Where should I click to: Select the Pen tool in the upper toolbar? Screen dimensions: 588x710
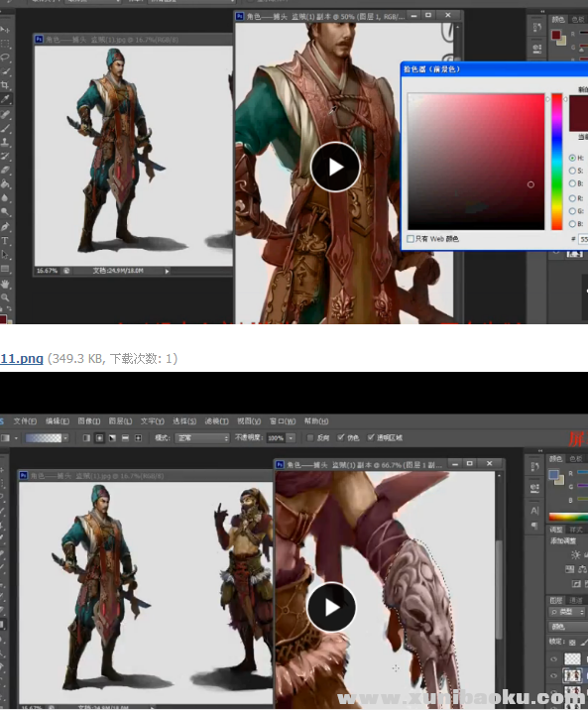coord(5,226)
